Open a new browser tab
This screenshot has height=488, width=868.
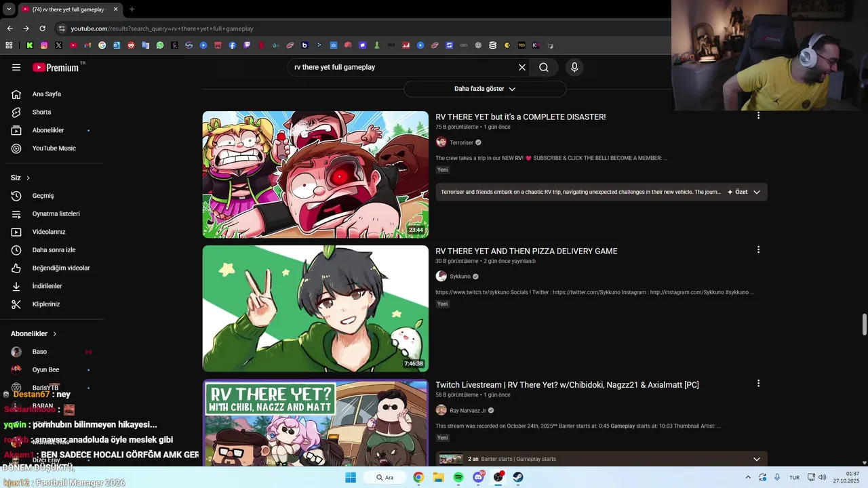click(x=132, y=9)
